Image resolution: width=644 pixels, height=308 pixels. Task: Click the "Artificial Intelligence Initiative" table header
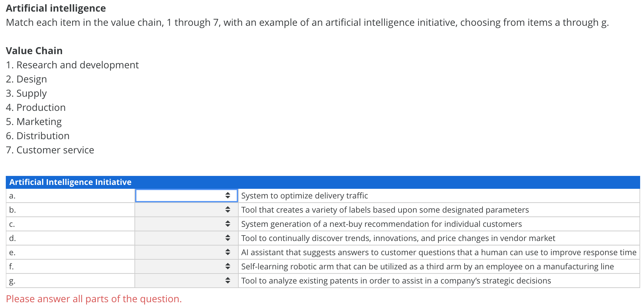70,182
